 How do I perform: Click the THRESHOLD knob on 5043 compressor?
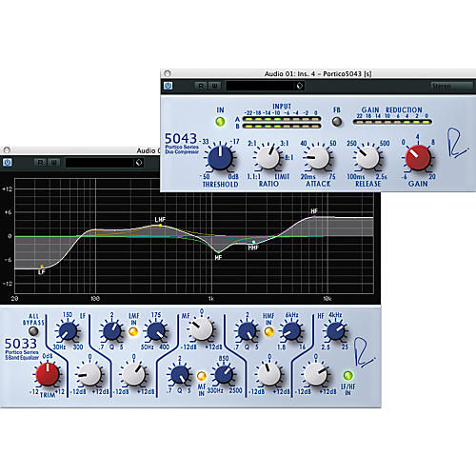click(220, 158)
